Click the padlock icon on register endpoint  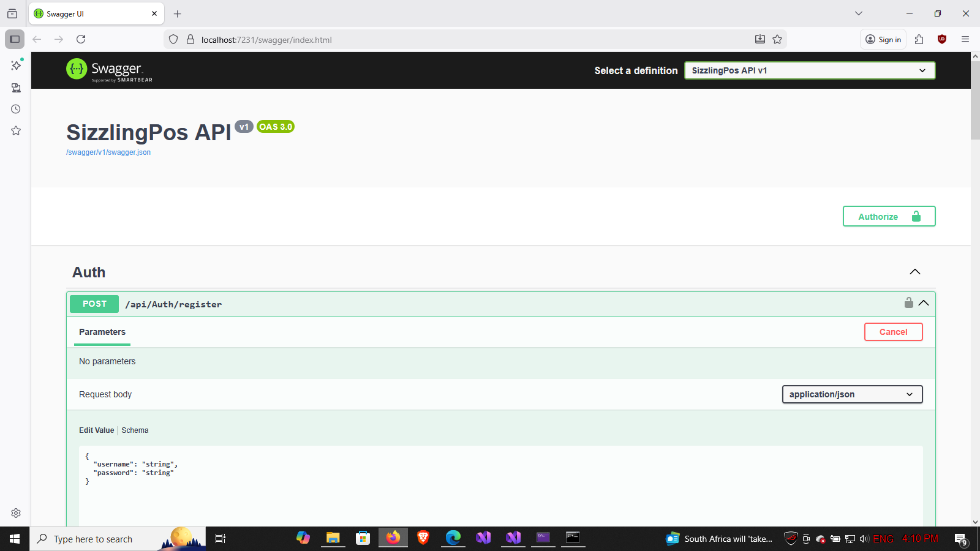(x=908, y=303)
